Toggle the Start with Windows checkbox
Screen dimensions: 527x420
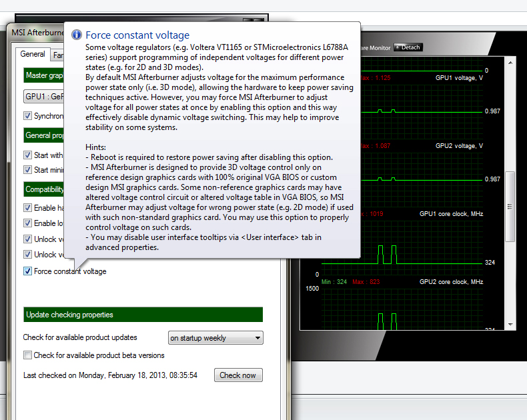pyautogui.click(x=27, y=155)
